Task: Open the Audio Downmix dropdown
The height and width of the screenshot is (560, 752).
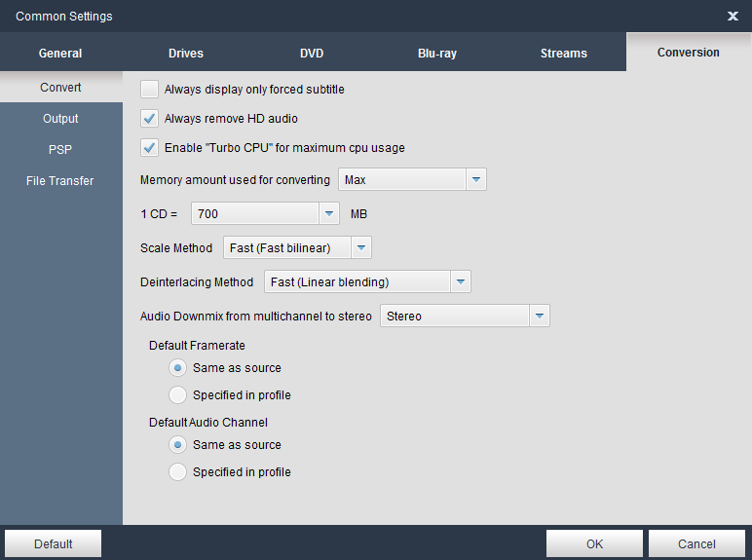Action: 539,317
